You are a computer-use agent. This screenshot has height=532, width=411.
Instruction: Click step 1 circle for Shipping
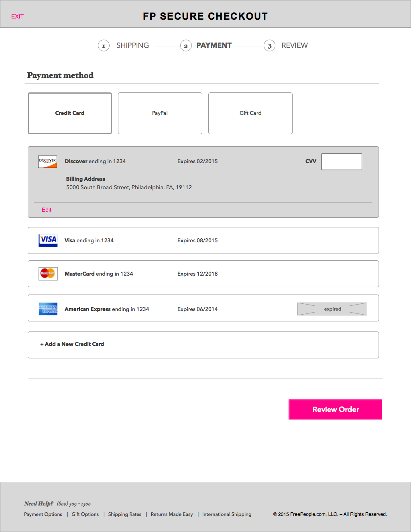[104, 46]
